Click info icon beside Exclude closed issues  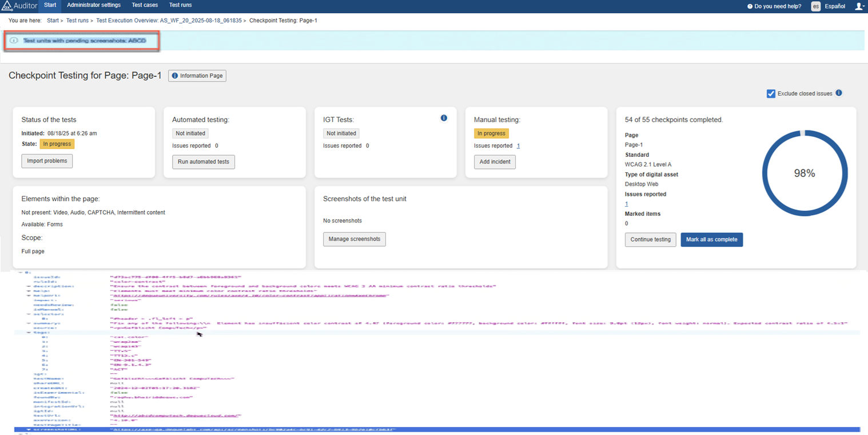[x=839, y=93]
